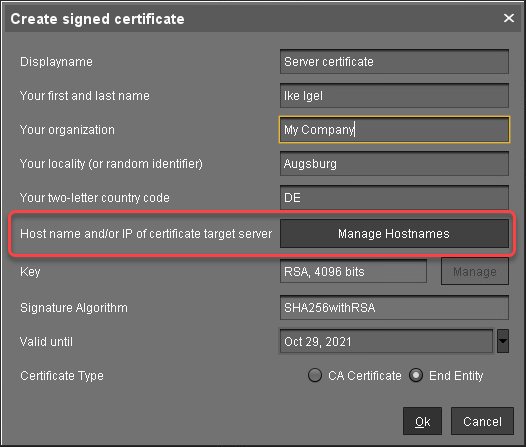Screen dimensions: 526x447
Task: Close the Create signed certificate dialog
Action: coord(509,18)
